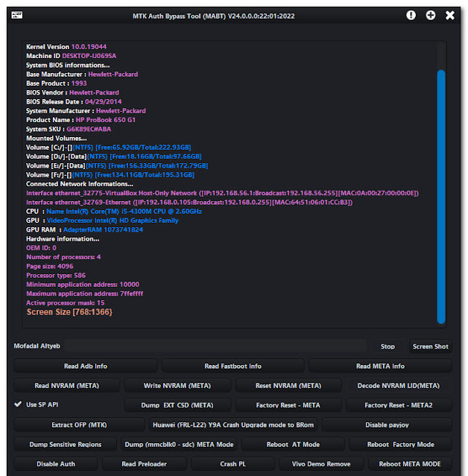Viewport: 468px width, 476px height.
Task: Click the plus circle icon
Action: tap(430, 15)
